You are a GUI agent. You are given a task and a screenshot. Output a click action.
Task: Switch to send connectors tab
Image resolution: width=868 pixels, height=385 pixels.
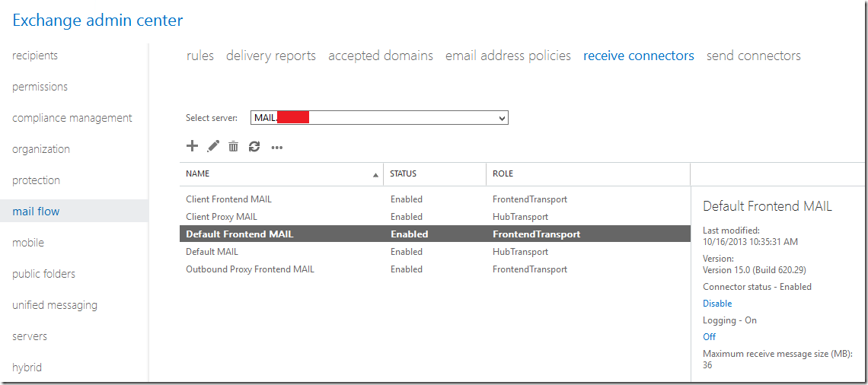tap(754, 56)
